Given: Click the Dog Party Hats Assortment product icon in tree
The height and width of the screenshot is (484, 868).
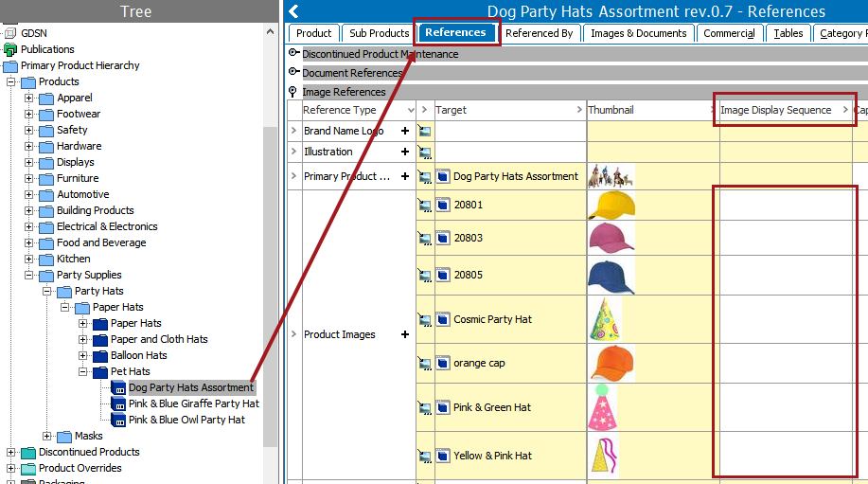Looking at the screenshot, I should (118, 387).
